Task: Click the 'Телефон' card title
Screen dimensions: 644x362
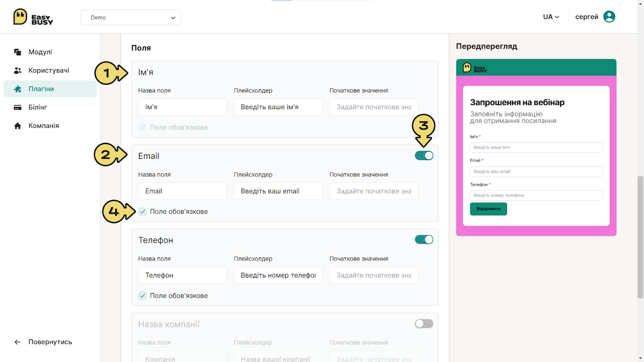Action: point(156,240)
